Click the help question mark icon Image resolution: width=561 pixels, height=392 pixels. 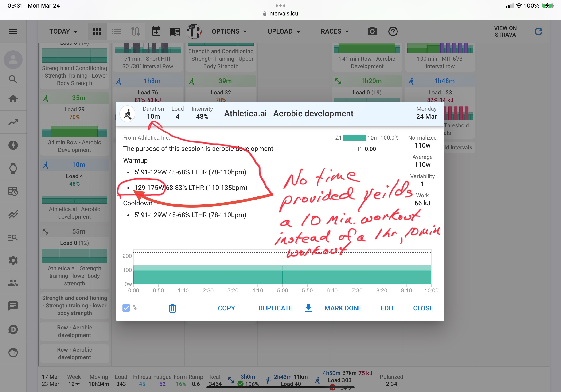pos(393,31)
